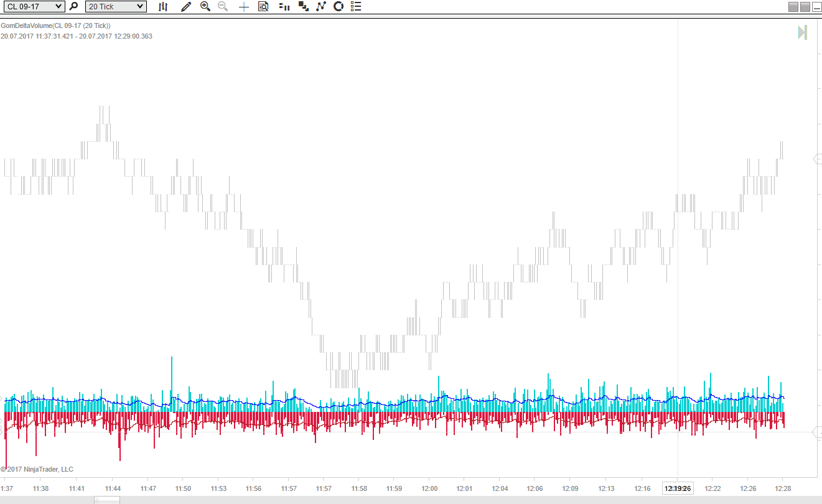Open the bar type chart style icon
822x504 pixels.
[163, 6]
